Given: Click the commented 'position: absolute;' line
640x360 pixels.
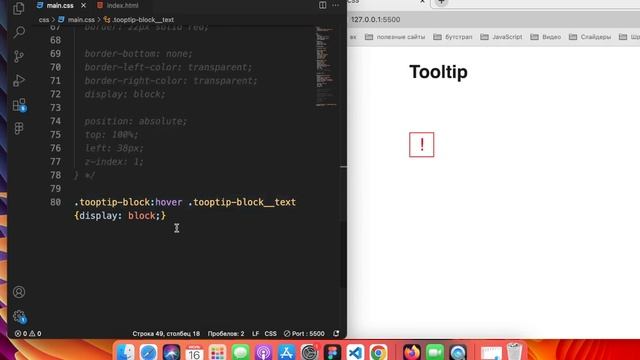Looking at the screenshot, I should point(136,121).
